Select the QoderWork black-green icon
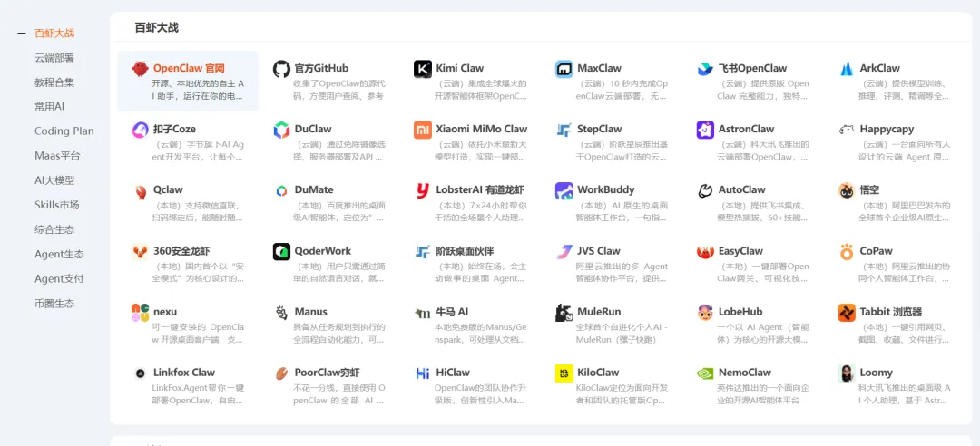The image size is (980, 446). (282, 252)
